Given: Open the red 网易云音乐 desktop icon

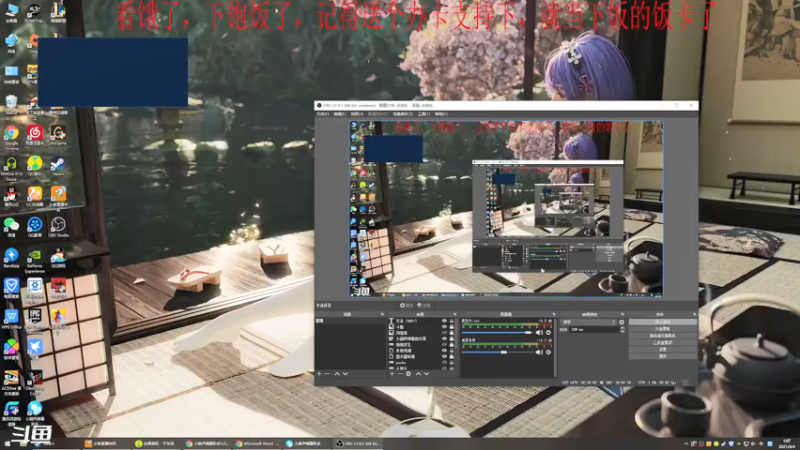Looking at the screenshot, I should click(x=35, y=136).
